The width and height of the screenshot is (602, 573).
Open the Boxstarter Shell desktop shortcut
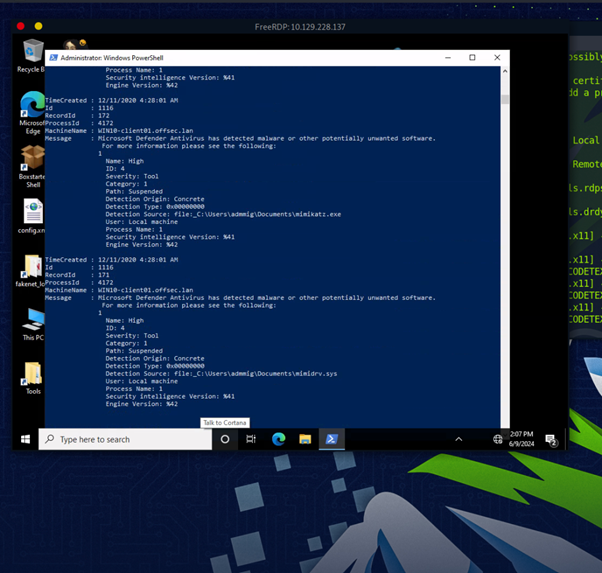pyautogui.click(x=31, y=166)
